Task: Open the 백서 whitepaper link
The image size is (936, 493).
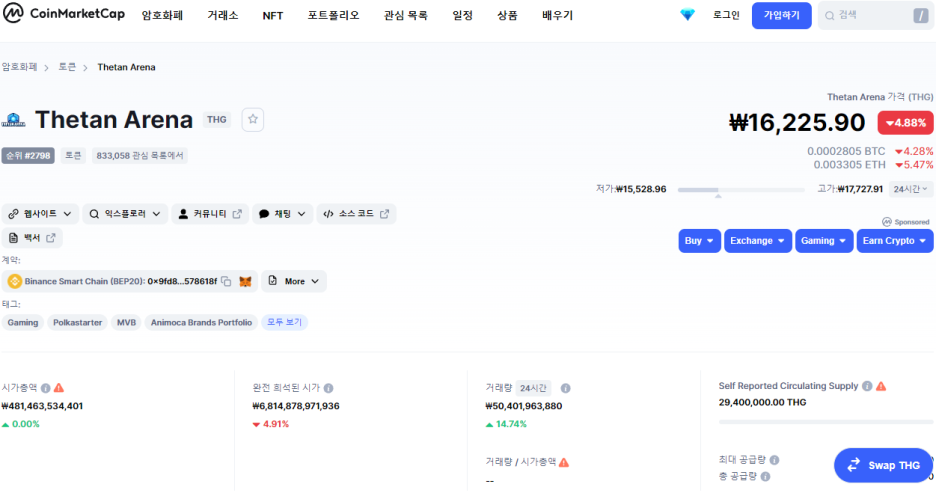Action: coord(32,238)
